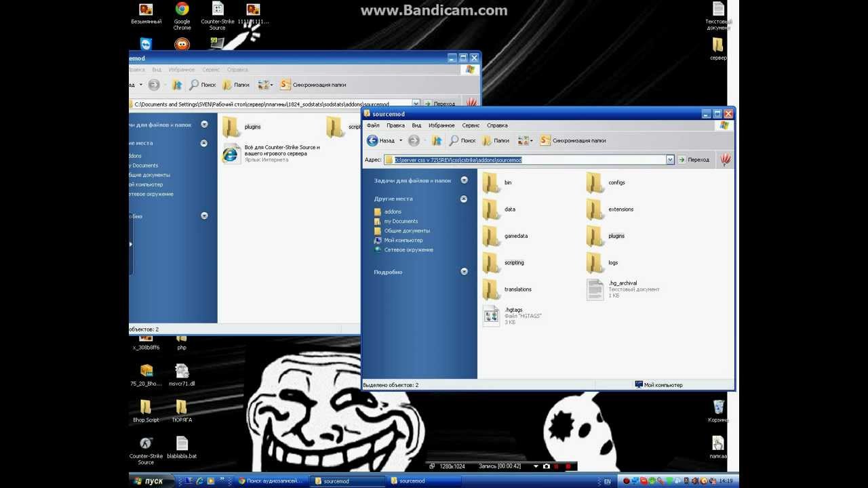The height and width of the screenshot is (488, 868).
Task: Select the сервер folder on desktop
Action: point(718,49)
